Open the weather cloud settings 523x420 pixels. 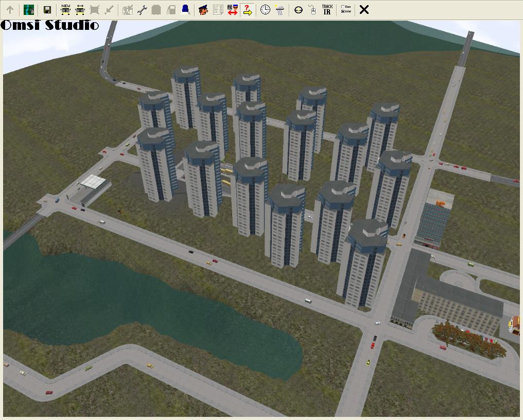coord(280,10)
